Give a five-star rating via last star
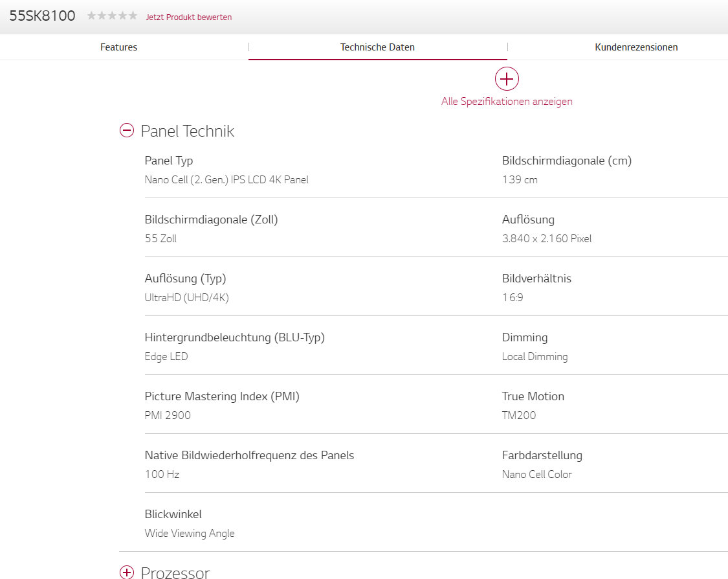 point(133,16)
